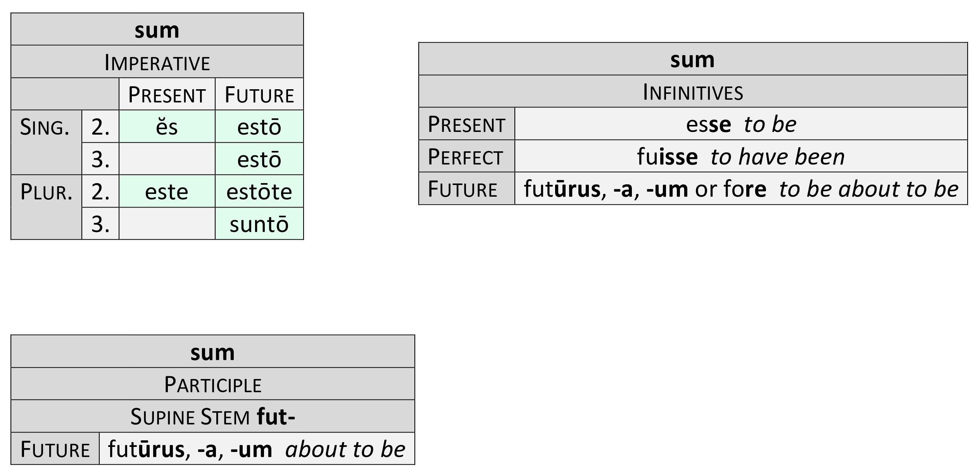This screenshot has height=476, width=980.
Task: Select the 'estōte' cell
Action: 259,192
